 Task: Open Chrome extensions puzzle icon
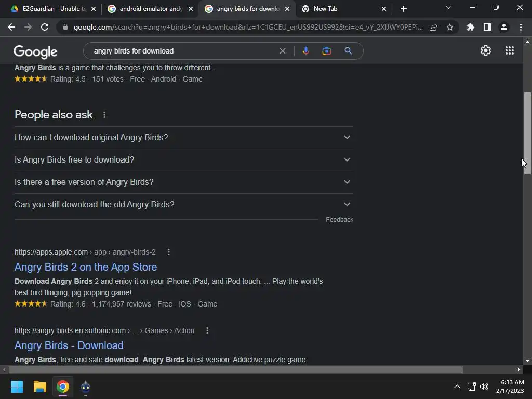pos(470,27)
